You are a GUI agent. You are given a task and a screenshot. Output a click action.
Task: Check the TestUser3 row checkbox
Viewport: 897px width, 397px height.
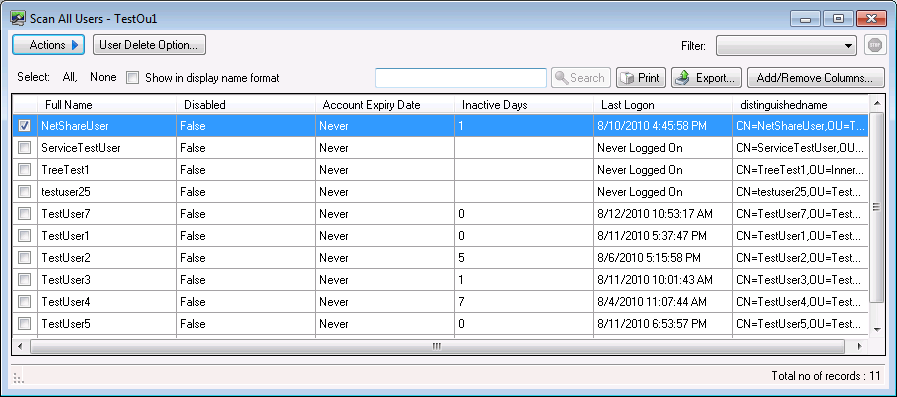coord(25,280)
